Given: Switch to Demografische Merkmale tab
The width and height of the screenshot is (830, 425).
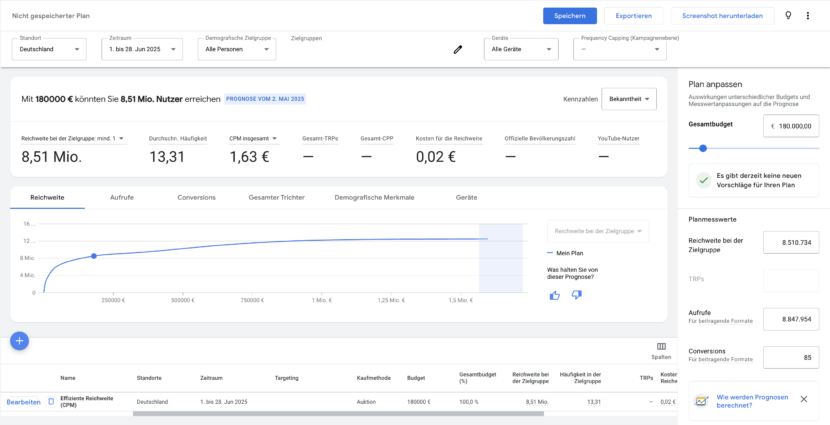Looking at the screenshot, I should [374, 197].
